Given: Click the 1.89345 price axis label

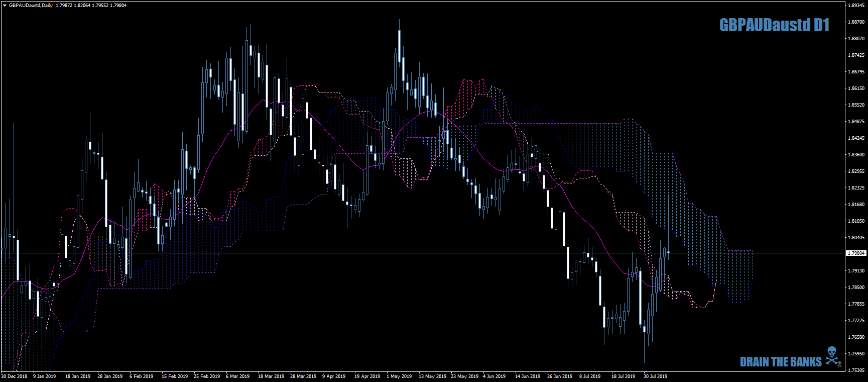Looking at the screenshot, I should point(856,6).
